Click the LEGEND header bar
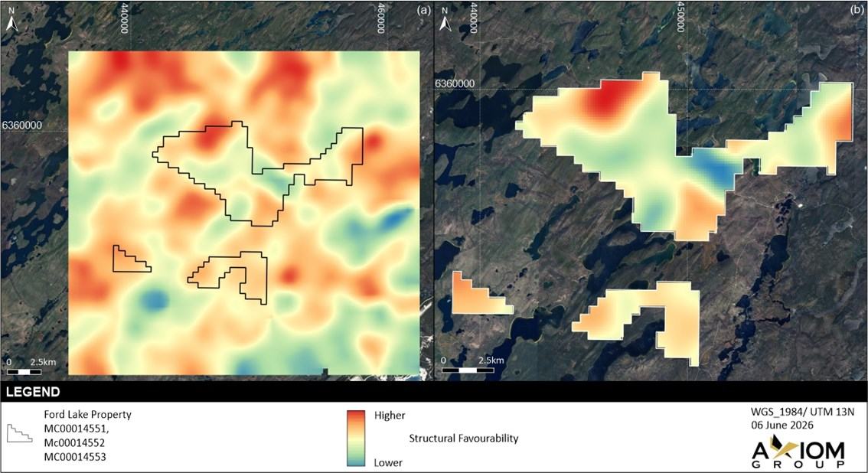 pos(434,392)
